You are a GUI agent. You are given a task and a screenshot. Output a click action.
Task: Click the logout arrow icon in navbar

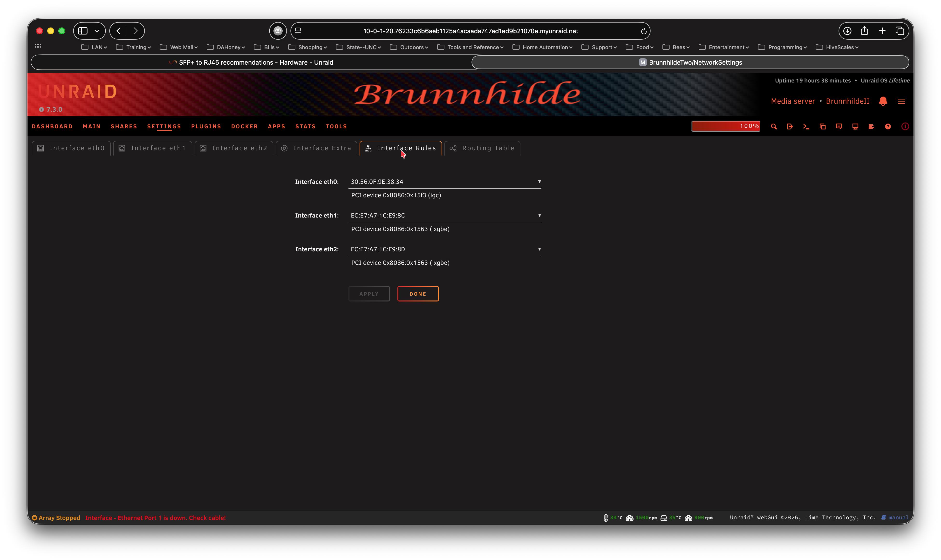pyautogui.click(x=790, y=126)
